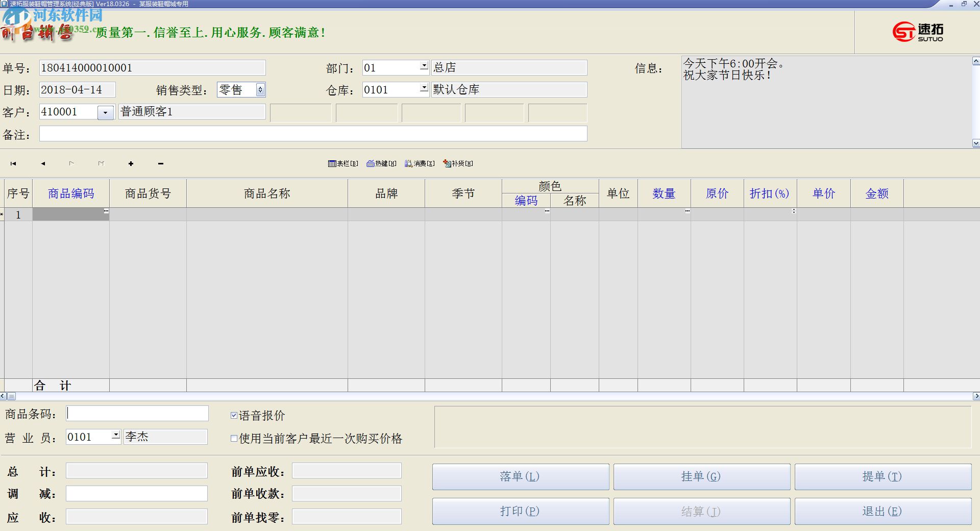980x531 pixels.
Task: Click the 品牌 column header
Action: click(386, 194)
